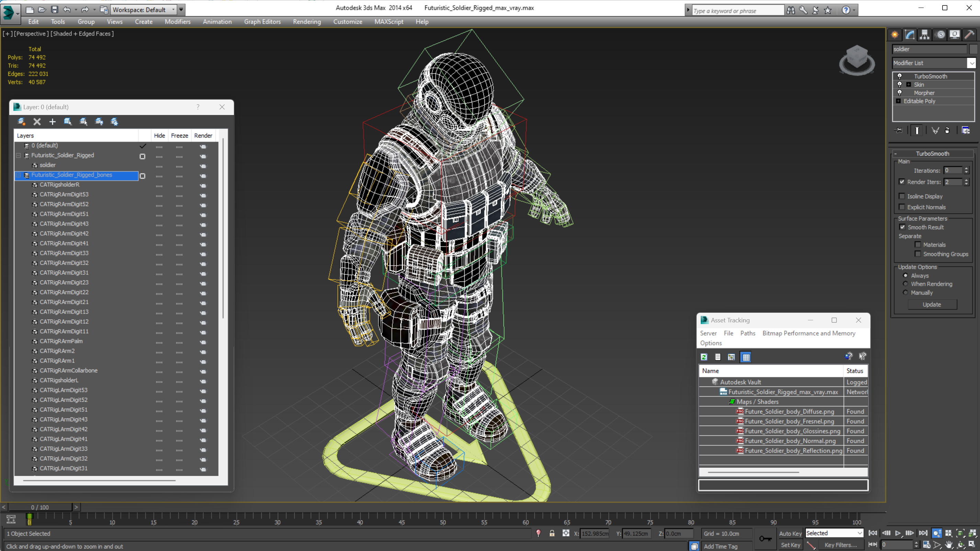Enable Separate by Materials checkbox
Screen dimensions: 980x551
click(917, 244)
